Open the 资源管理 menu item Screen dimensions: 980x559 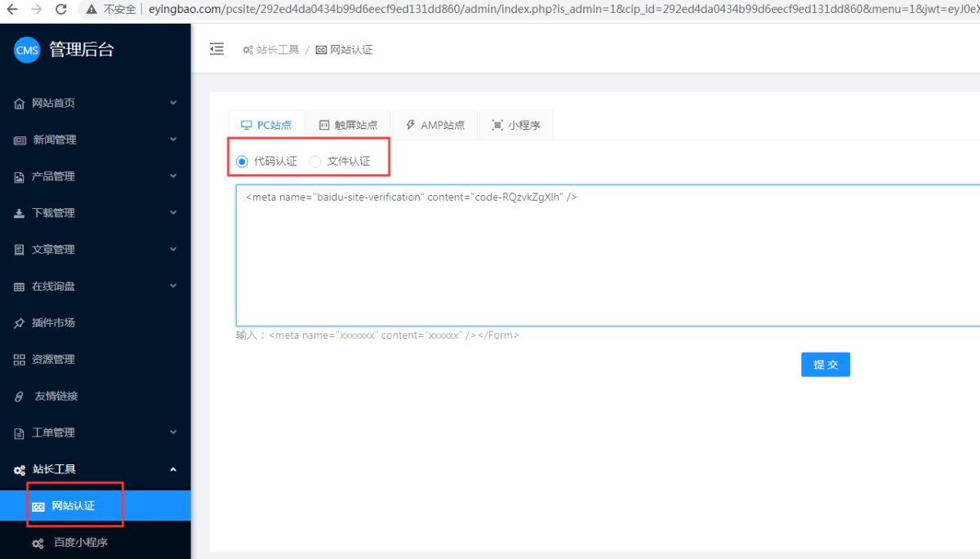pyautogui.click(x=96, y=360)
